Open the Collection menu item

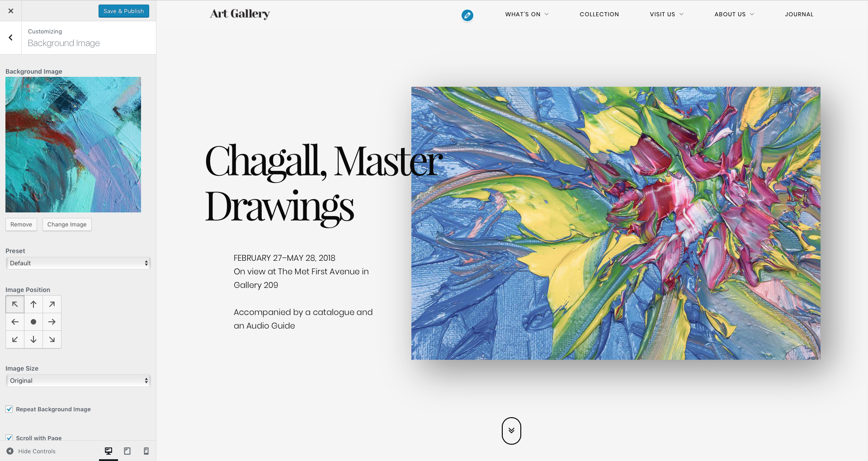(x=599, y=14)
